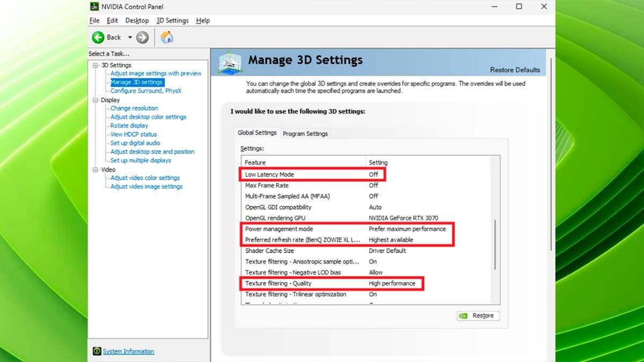
Task: Minimize the NVIDIA Control Panel window
Action: click(494, 6)
